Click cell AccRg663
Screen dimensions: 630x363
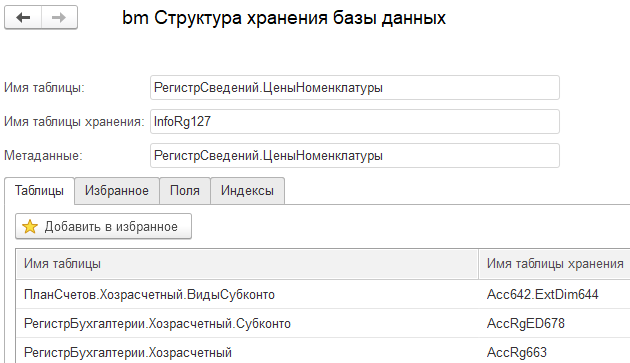(555, 352)
